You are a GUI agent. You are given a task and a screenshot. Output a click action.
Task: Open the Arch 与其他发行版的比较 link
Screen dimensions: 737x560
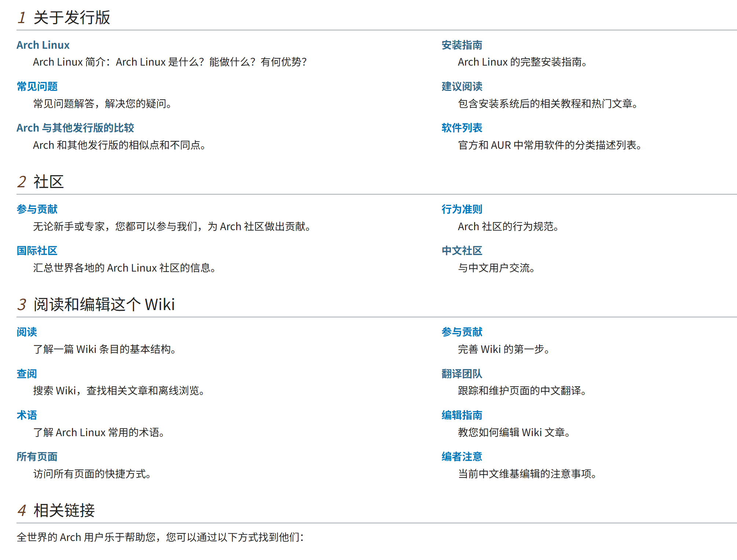tap(75, 128)
